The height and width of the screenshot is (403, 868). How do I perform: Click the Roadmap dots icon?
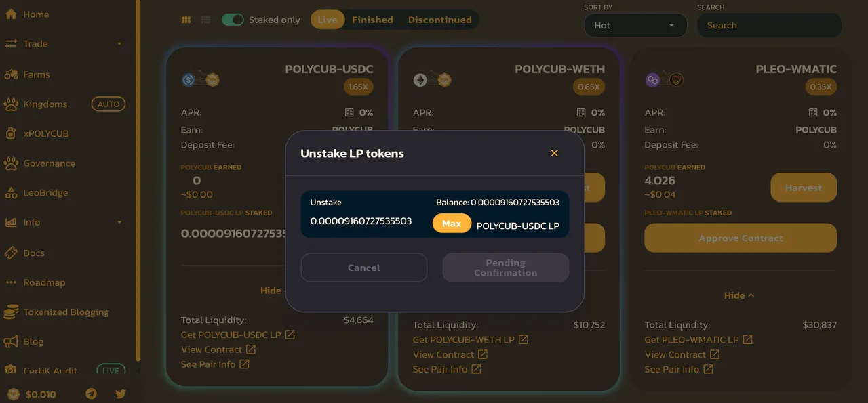click(11, 282)
